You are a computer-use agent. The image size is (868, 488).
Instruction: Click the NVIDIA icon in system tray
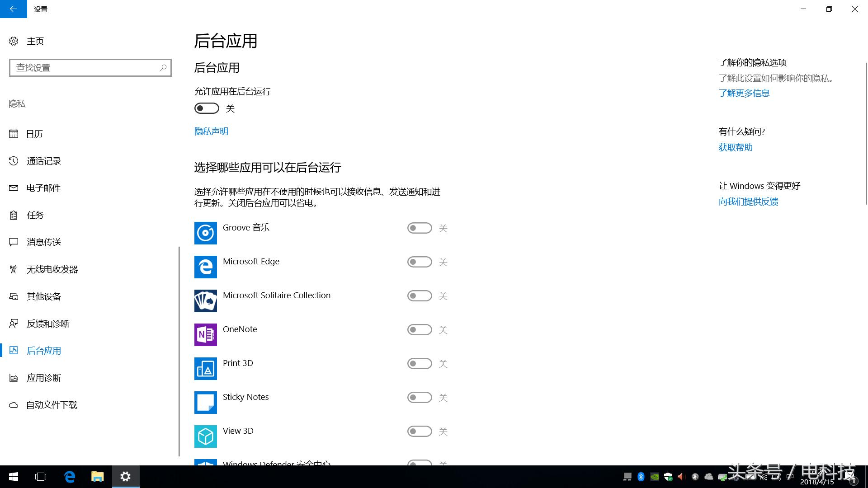click(654, 476)
